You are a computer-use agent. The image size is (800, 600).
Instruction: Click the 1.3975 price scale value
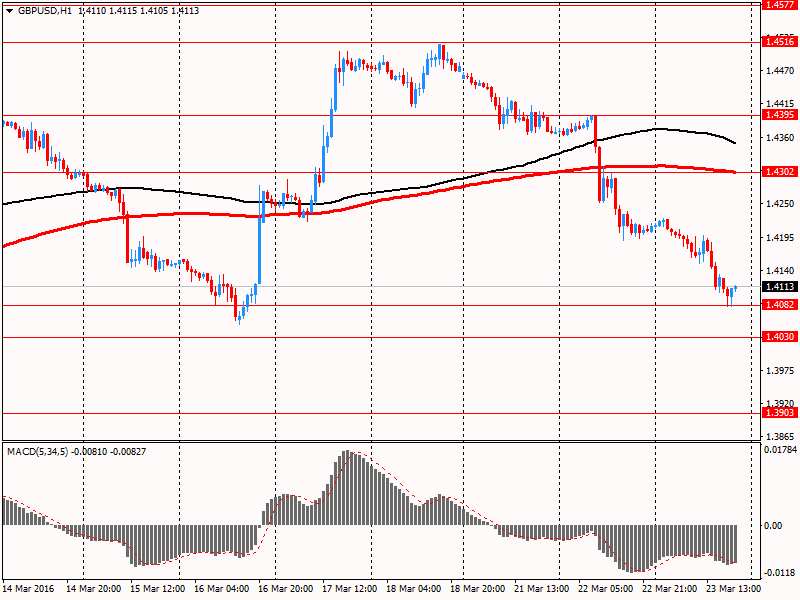[780, 370]
